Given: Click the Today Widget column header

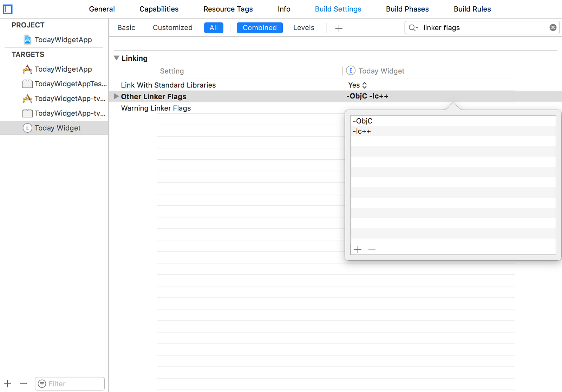Looking at the screenshot, I should pos(381,71).
